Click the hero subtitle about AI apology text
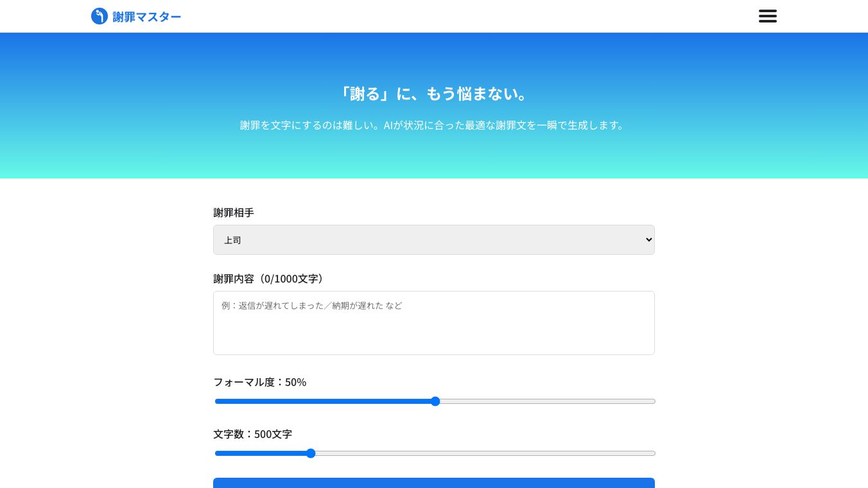 [433, 125]
